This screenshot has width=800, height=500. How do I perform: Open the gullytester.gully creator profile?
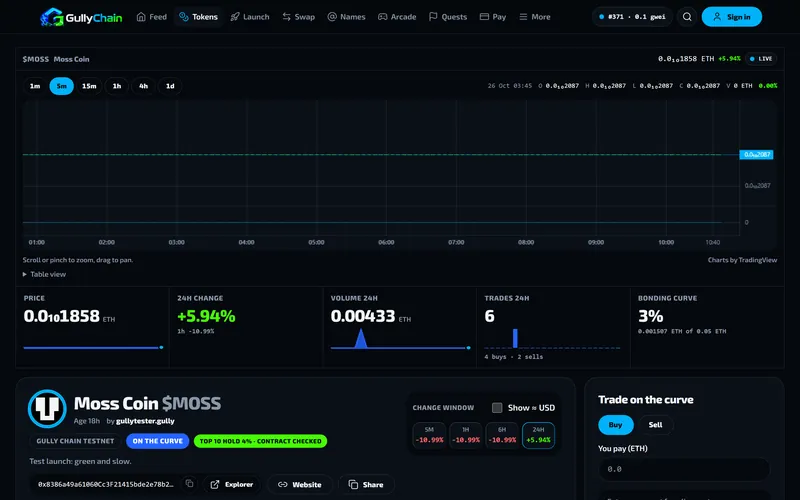145,421
